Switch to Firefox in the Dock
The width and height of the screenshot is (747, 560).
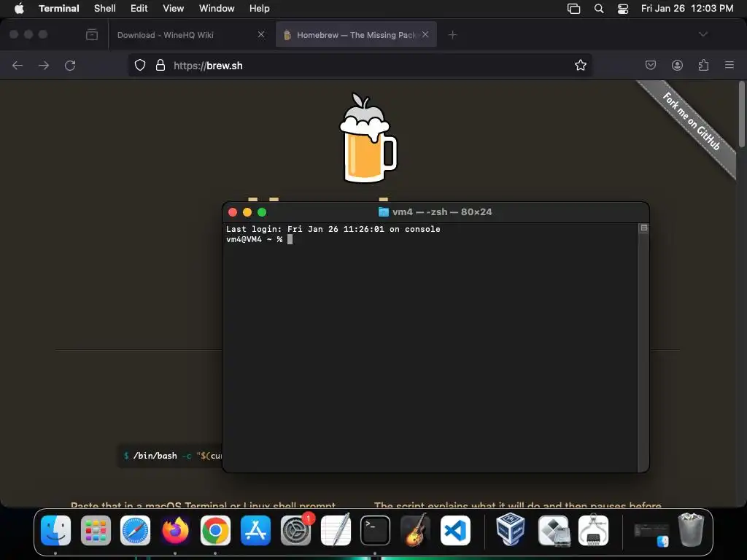click(175, 530)
